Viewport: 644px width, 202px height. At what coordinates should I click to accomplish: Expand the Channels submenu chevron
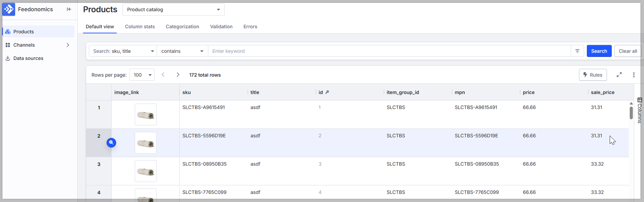(68, 45)
